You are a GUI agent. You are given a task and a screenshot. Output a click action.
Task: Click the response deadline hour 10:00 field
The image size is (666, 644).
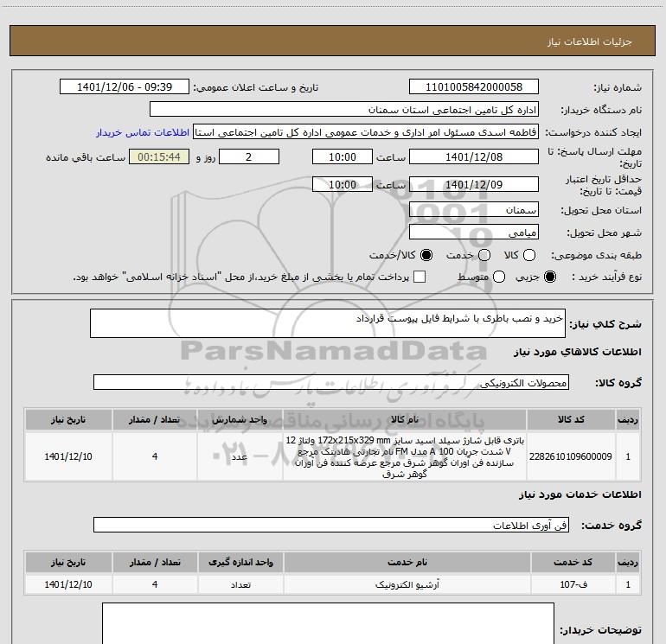[343, 156]
